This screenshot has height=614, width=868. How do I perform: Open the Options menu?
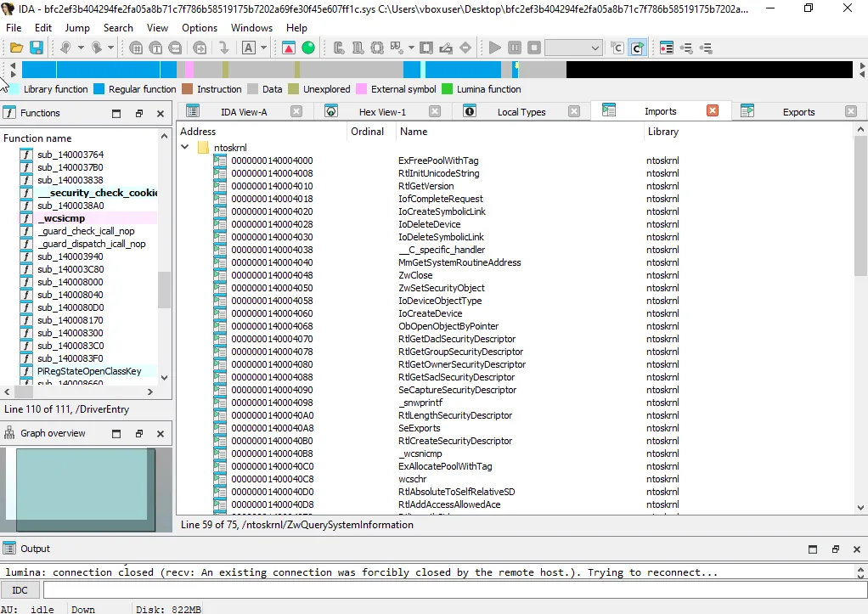pos(200,28)
